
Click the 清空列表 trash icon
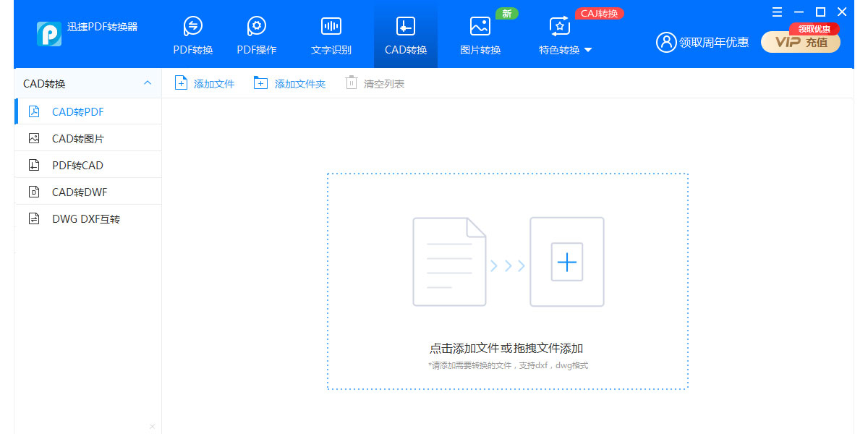[x=352, y=82]
